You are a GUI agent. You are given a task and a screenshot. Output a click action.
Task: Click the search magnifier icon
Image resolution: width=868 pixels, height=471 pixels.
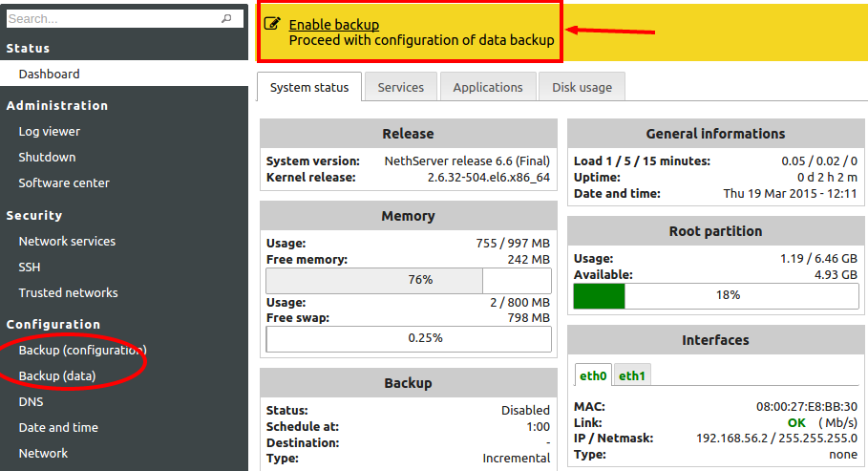pos(226,19)
